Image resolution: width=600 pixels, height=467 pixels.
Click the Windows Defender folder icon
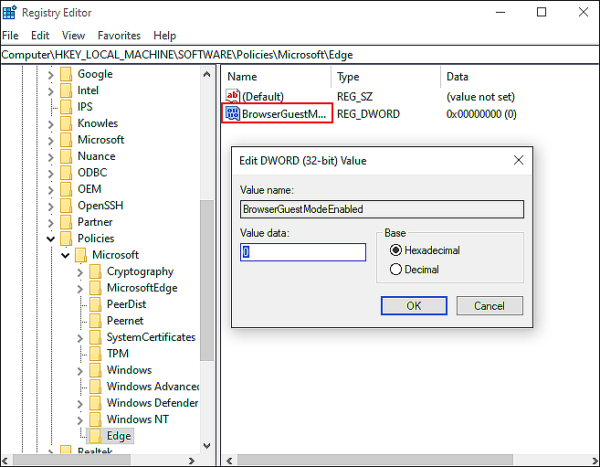[95, 403]
